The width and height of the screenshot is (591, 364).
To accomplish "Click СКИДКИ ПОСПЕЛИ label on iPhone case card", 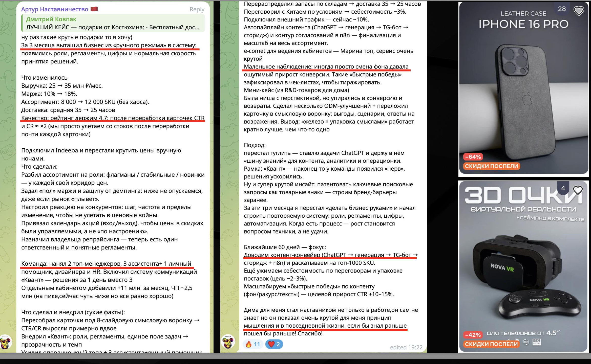I will click(491, 166).
